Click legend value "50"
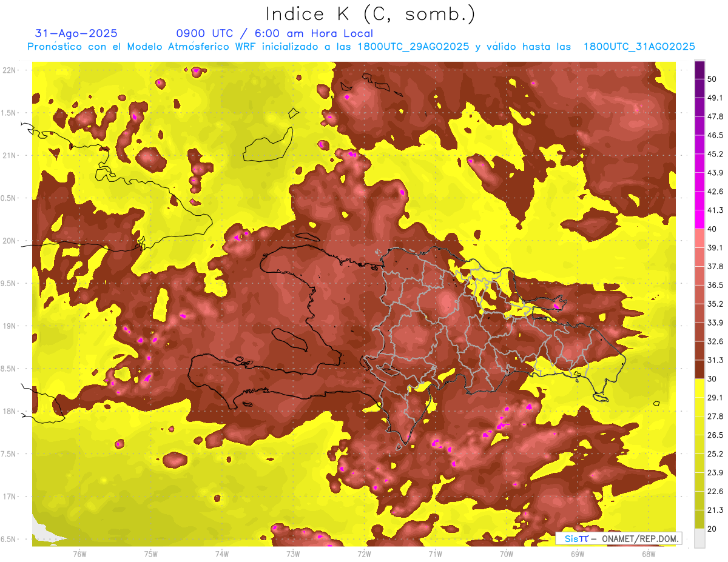 (x=713, y=79)
